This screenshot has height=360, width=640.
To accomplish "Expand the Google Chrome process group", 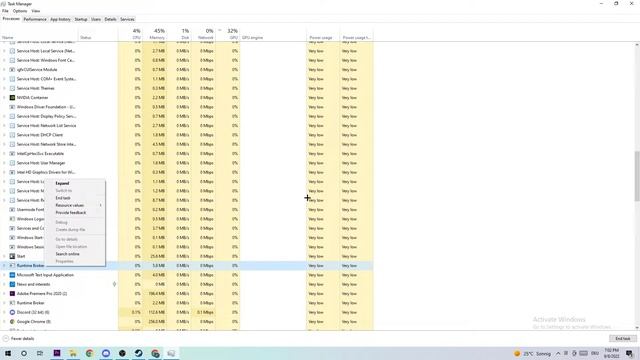I will 4,322.
